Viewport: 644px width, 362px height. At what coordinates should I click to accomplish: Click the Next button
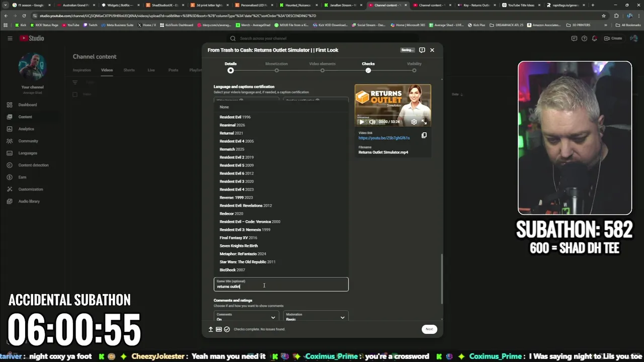429,329
